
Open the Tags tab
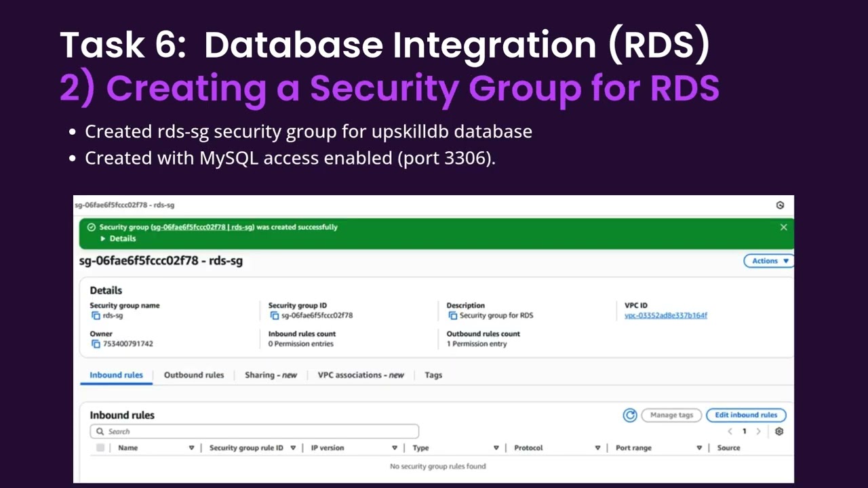[x=433, y=375]
